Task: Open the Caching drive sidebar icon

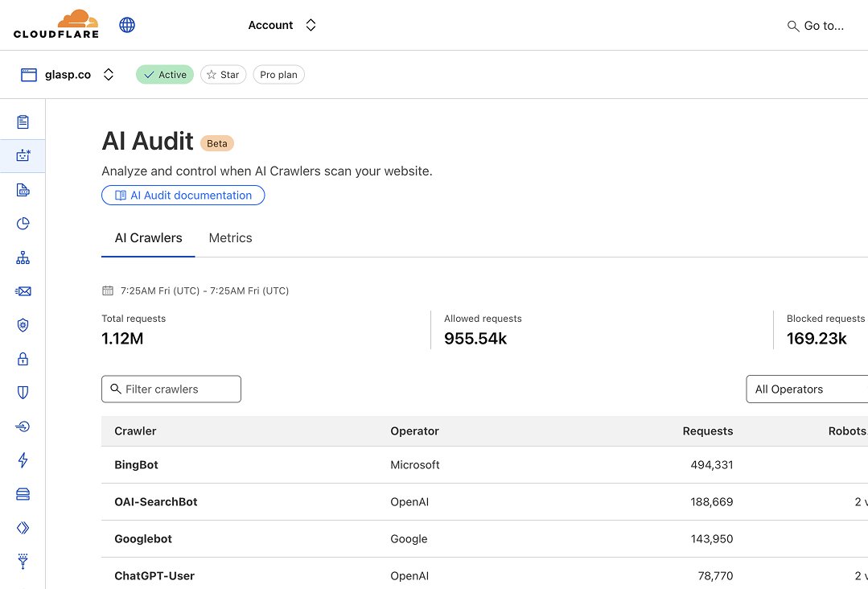Action: click(23, 494)
